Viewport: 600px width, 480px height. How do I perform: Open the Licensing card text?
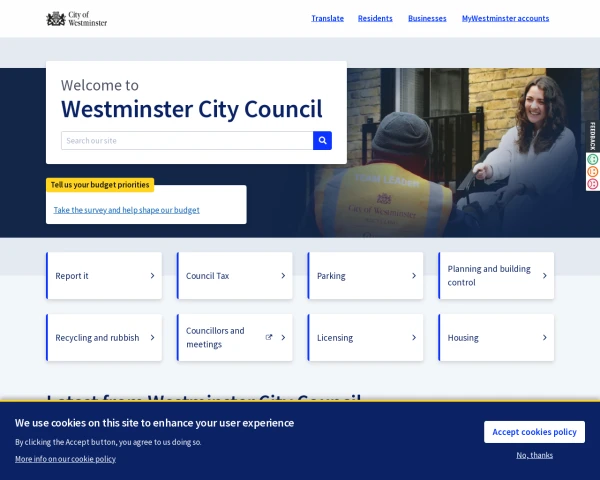click(335, 338)
